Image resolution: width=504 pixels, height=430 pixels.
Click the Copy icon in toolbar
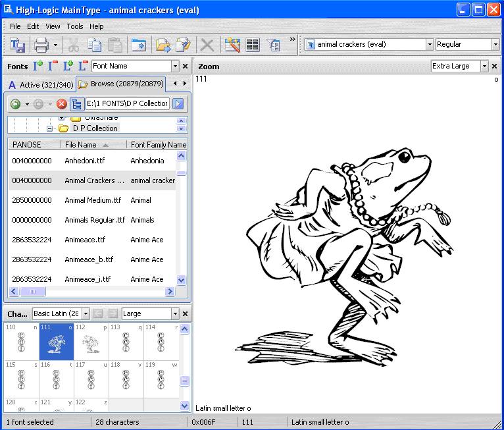click(95, 45)
